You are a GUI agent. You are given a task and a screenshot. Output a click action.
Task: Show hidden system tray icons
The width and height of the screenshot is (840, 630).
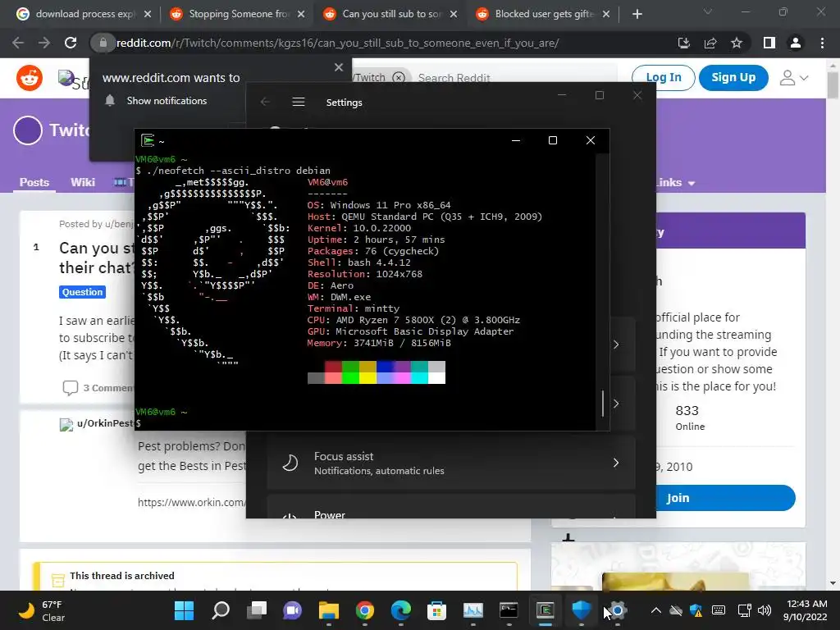click(655, 610)
